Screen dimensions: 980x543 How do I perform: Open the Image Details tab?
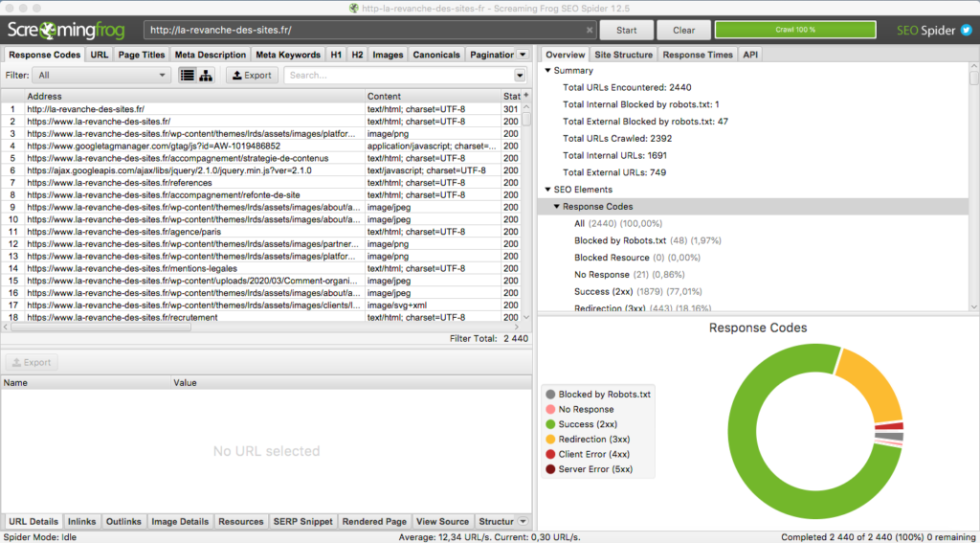click(180, 521)
